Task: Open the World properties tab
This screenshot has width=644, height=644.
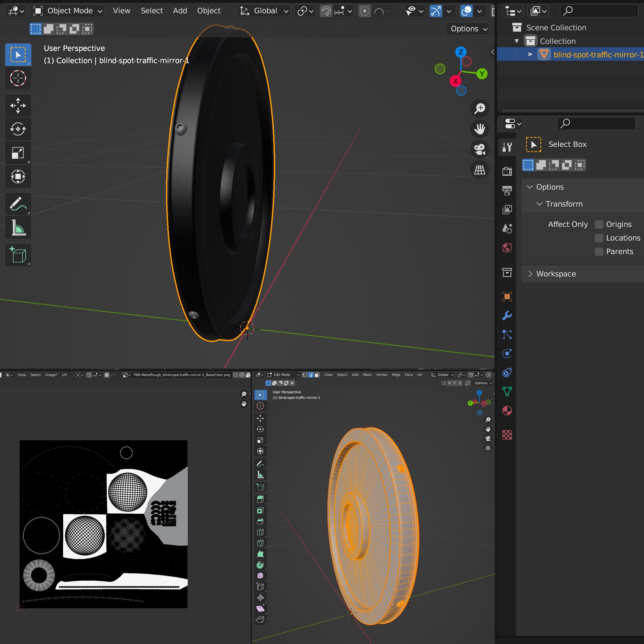Action: 507,248
